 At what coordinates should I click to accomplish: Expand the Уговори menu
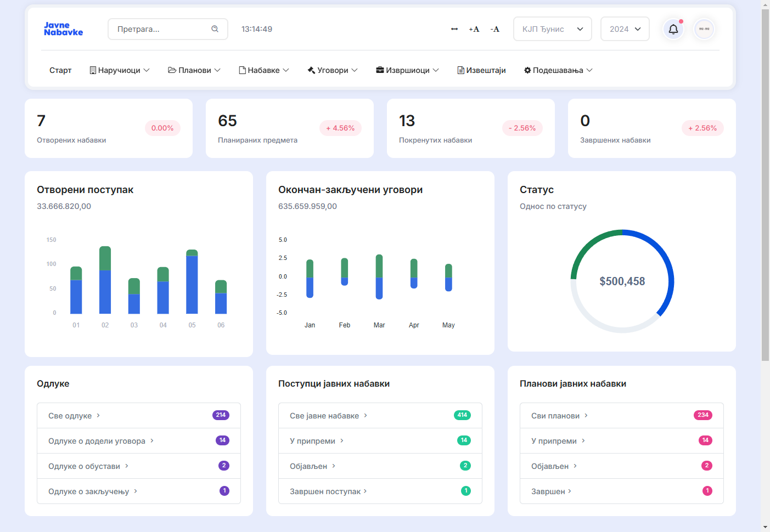333,70
